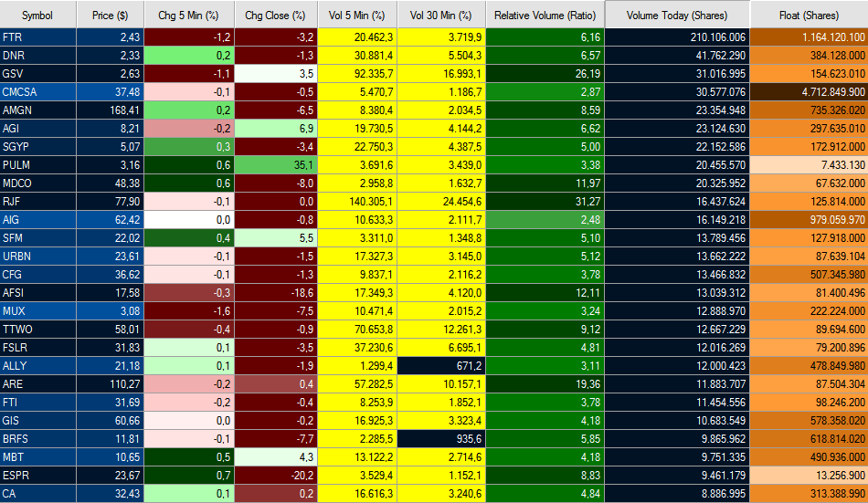Click PULM float 7.433.130

809,165
